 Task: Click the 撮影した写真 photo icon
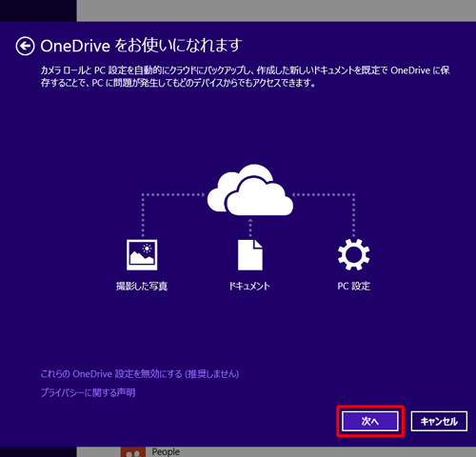coord(142,255)
